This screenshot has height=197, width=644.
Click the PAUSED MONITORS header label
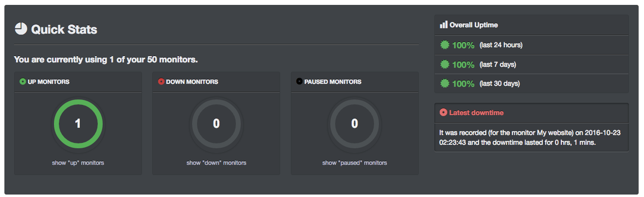(x=333, y=82)
